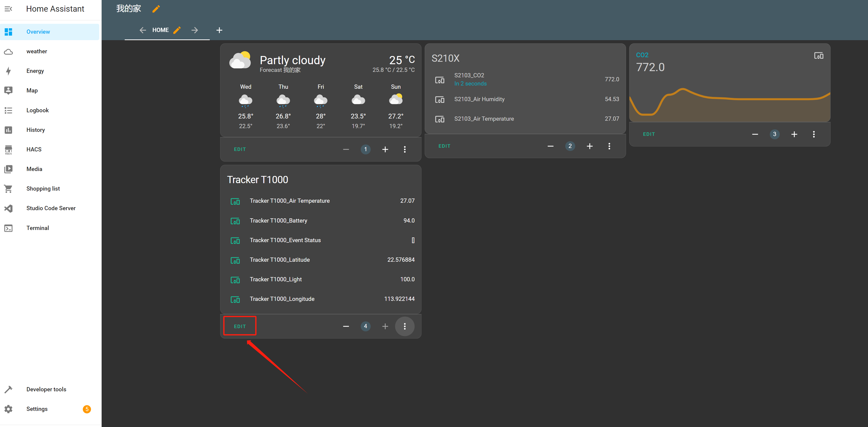Edit the Tracker T1000 card
Viewport: 868px width, 427px height.
[240, 326]
